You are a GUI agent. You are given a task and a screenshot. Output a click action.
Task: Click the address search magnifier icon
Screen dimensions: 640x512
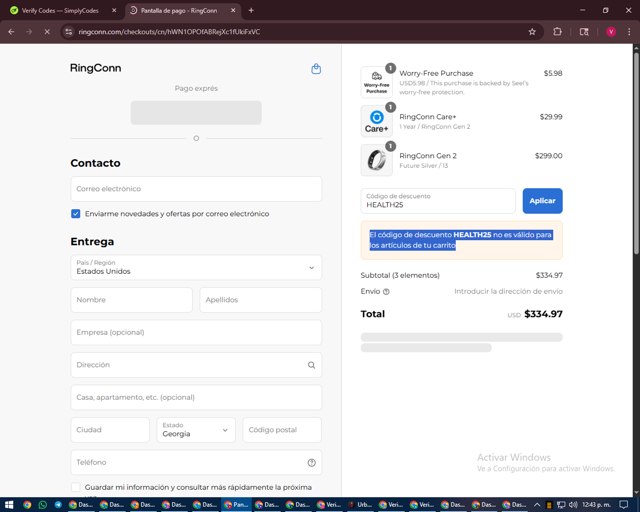pyautogui.click(x=311, y=365)
